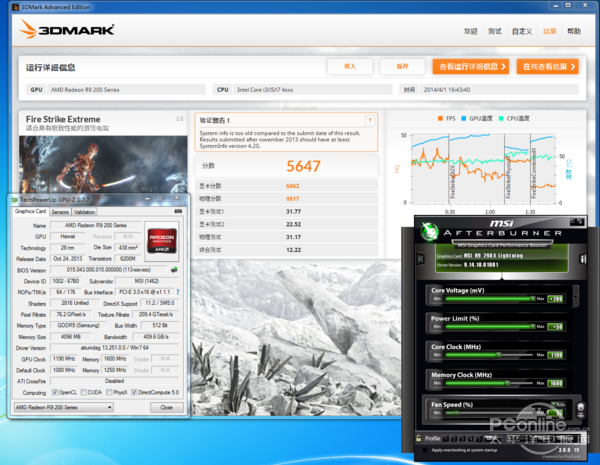Click the overall score 5647
The width and height of the screenshot is (600, 465).
[x=303, y=166]
